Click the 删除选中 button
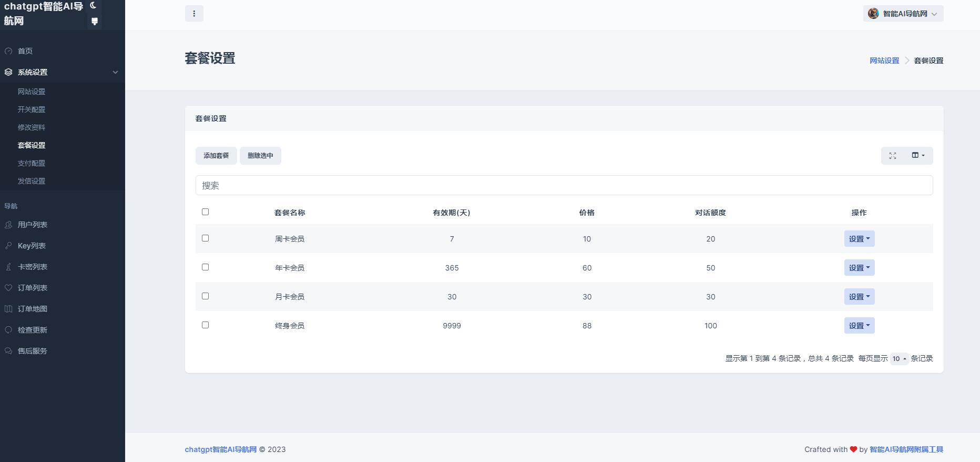The height and width of the screenshot is (462, 980). pyautogui.click(x=260, y=156)
